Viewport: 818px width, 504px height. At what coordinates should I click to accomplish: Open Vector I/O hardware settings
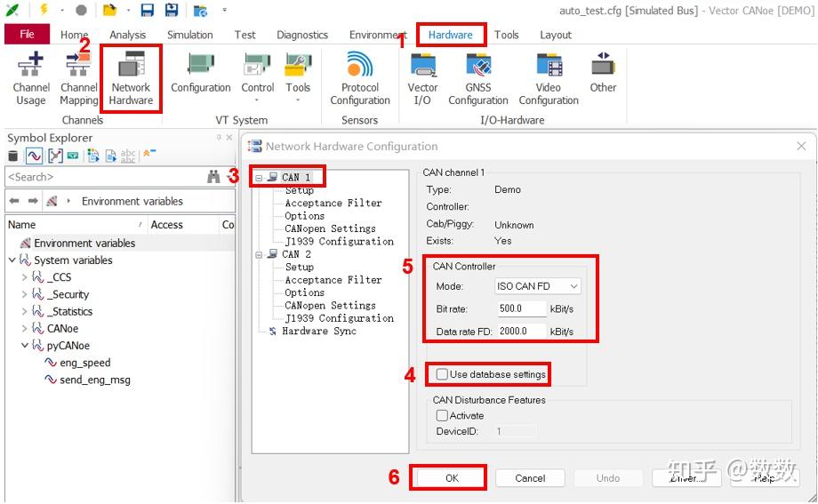(x=422, y=79)
